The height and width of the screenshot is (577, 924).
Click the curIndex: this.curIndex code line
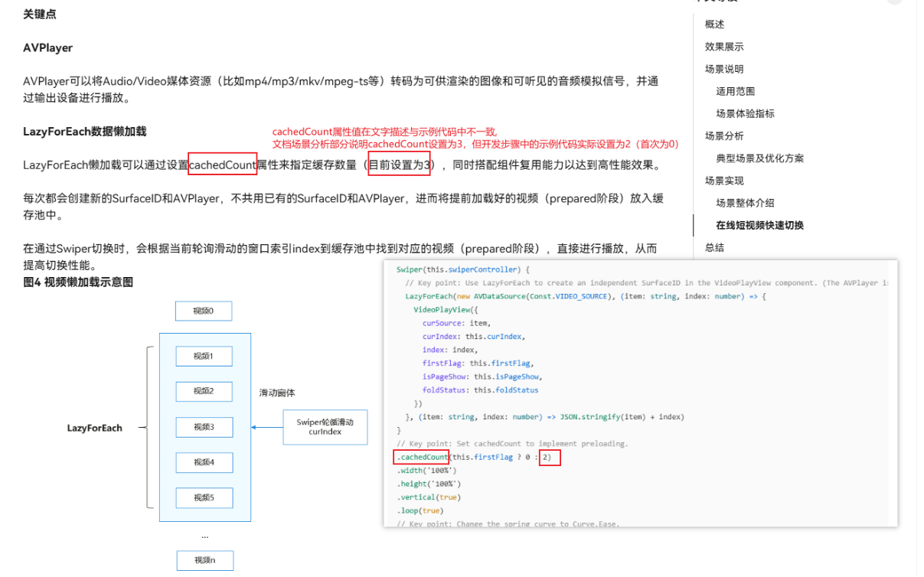coord(473,336)
